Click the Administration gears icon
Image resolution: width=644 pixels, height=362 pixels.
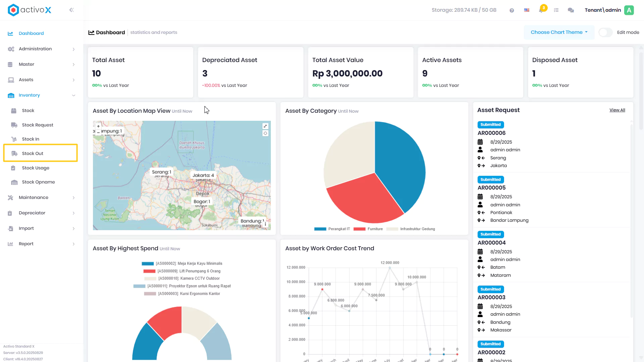(11, 49)
